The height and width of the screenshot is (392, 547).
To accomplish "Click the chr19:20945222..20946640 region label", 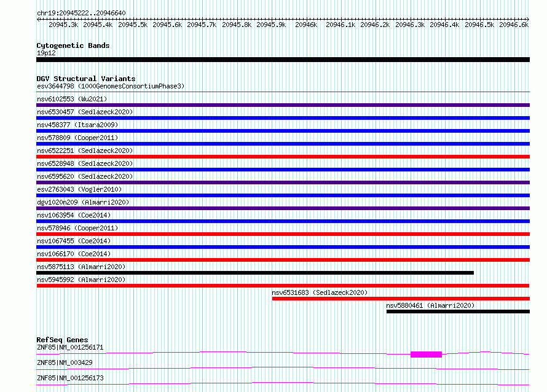I will click(81, 13).
